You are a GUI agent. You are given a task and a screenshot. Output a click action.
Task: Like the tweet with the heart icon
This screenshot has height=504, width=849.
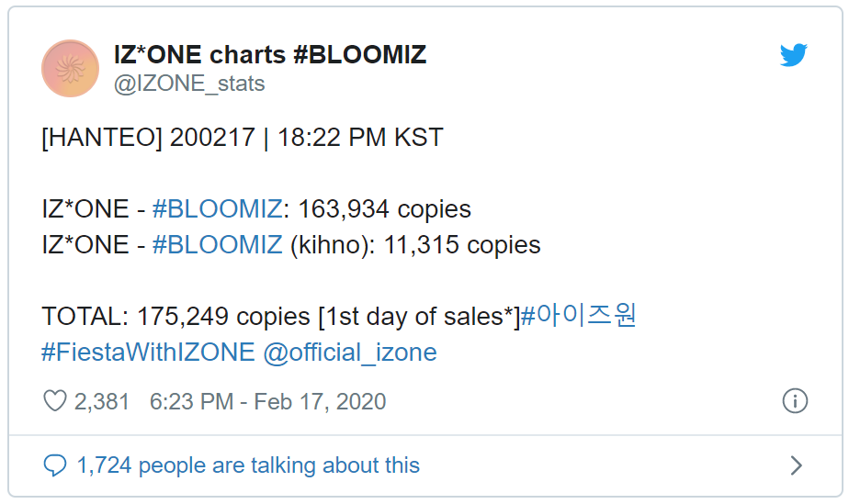pyautogui.click(x=55, y=401)
